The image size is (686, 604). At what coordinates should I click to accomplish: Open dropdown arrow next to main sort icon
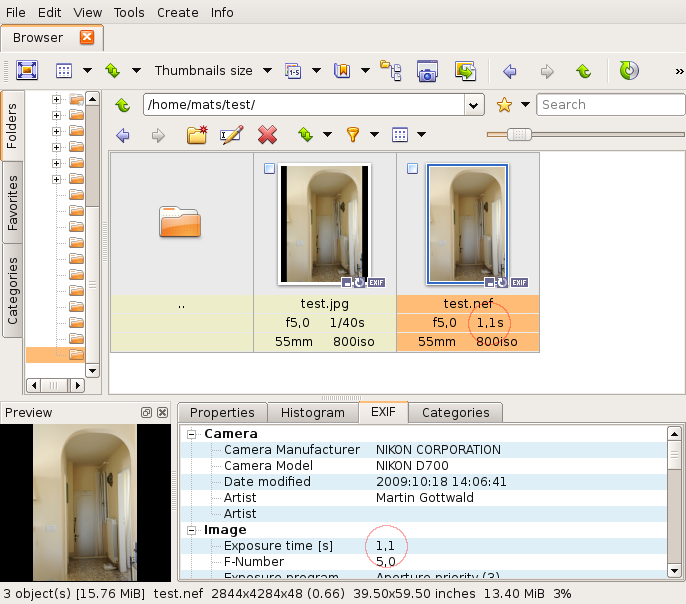[x=136, y=70]
